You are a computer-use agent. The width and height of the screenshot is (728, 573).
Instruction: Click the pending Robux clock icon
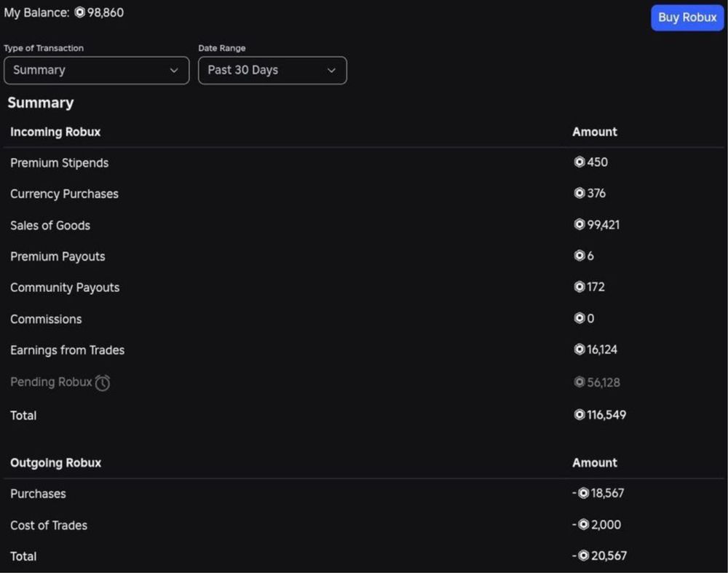click(103, 383)
